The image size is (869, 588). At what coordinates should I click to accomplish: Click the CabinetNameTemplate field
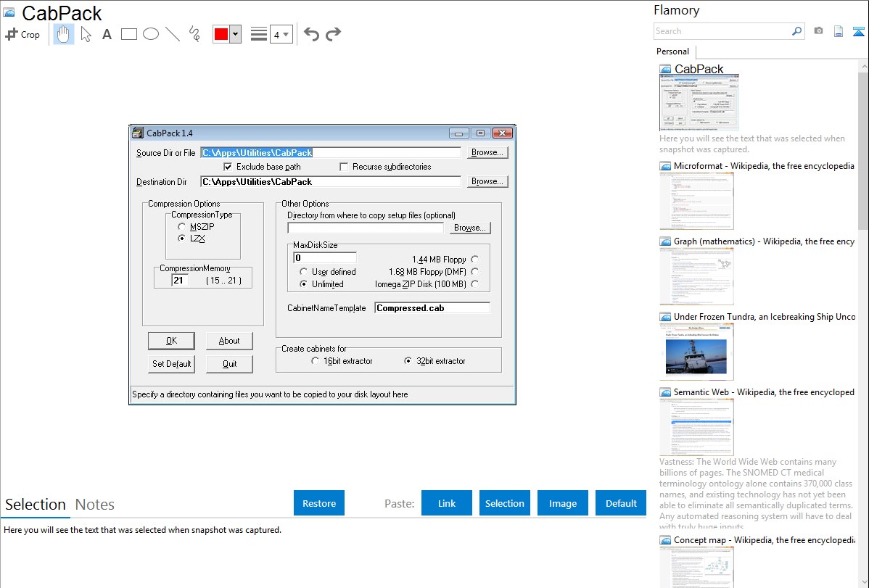(432, 308)
